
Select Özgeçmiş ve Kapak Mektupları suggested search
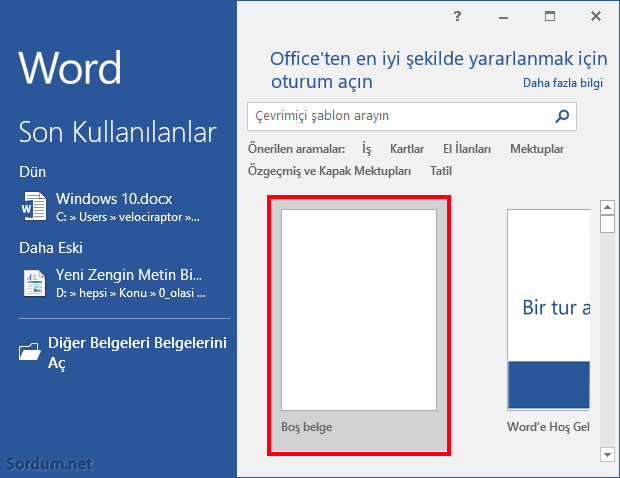tap(329, 171)
